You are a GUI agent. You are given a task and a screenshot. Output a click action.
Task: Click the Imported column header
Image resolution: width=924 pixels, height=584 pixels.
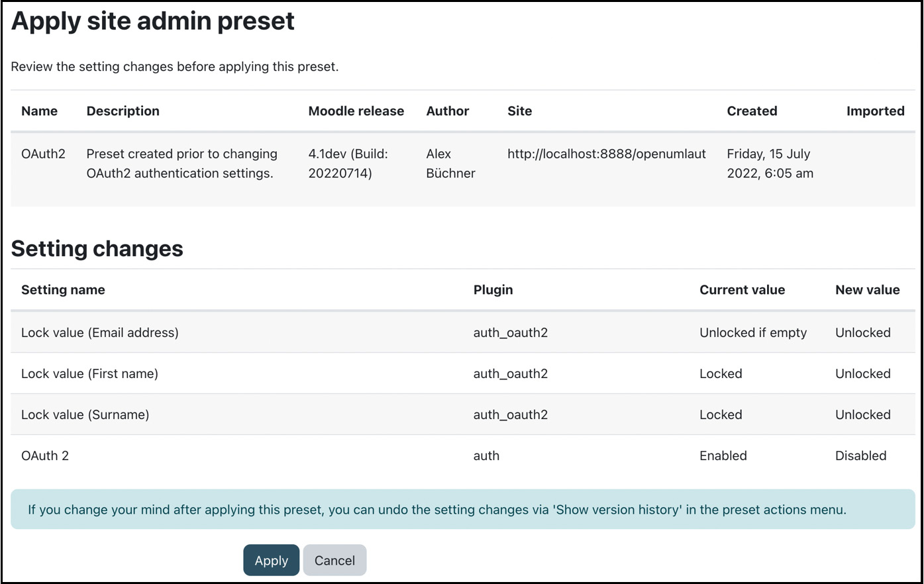pos(876,111)
